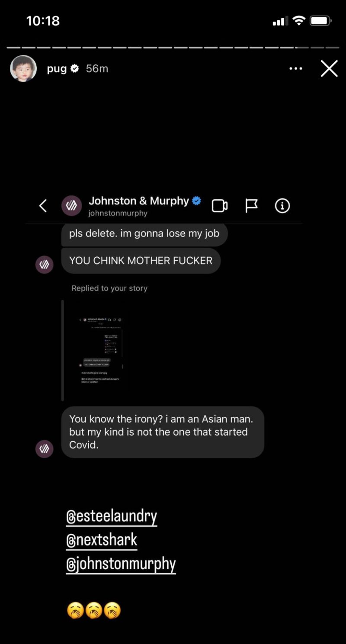This screenshot has height=644, width=346.
Task: Go back with the chat chevron arrow
Action: [43, 206]
